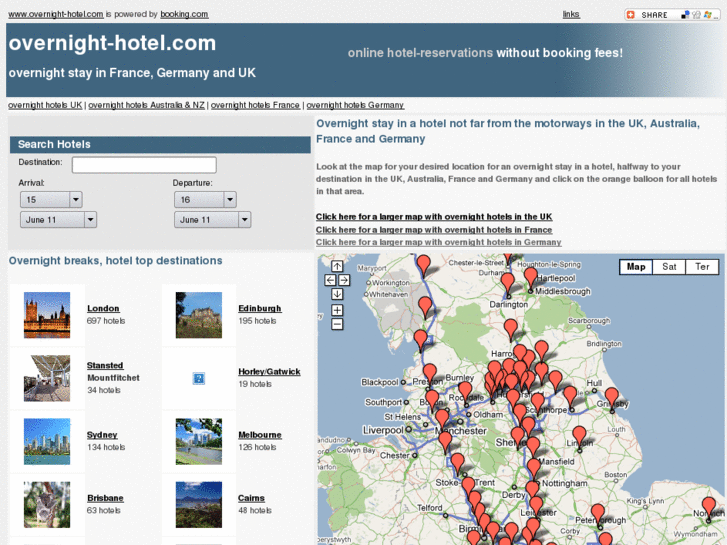Open Melbourne hotels link
This screenshot has height=545, width=727.
point(260,435)
